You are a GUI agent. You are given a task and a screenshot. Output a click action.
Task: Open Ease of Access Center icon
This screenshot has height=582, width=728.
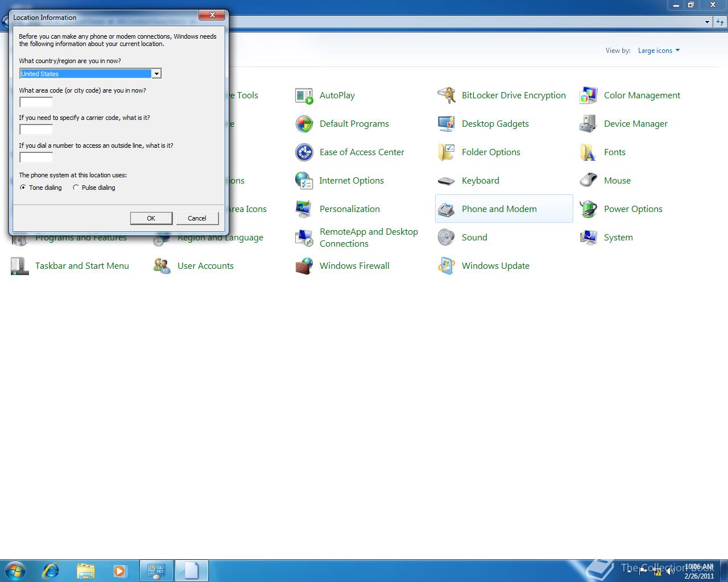304,152
